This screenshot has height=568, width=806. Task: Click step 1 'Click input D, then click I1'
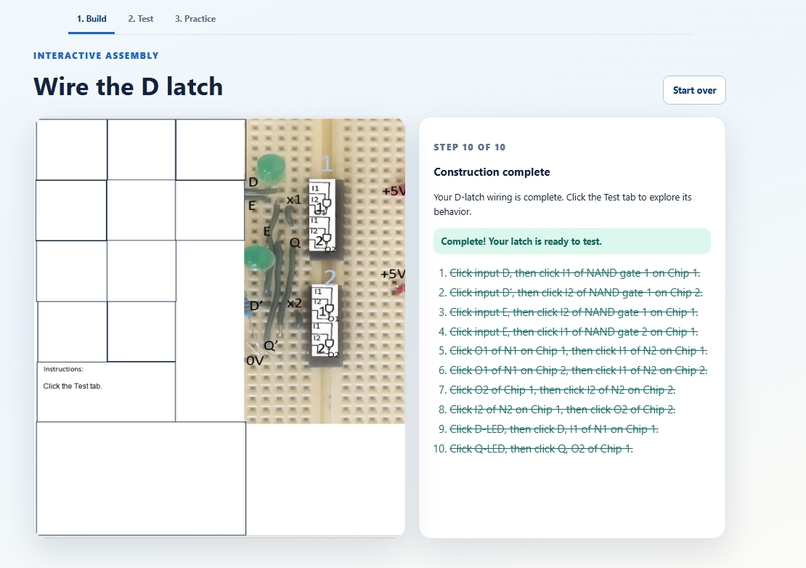pyautogui.click(x=575, y=273)
